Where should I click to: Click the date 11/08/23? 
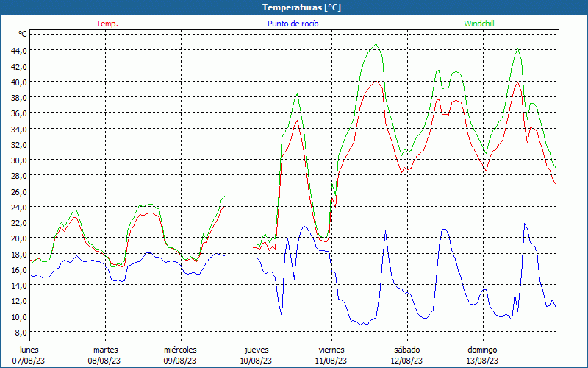(x=331, y=361)
